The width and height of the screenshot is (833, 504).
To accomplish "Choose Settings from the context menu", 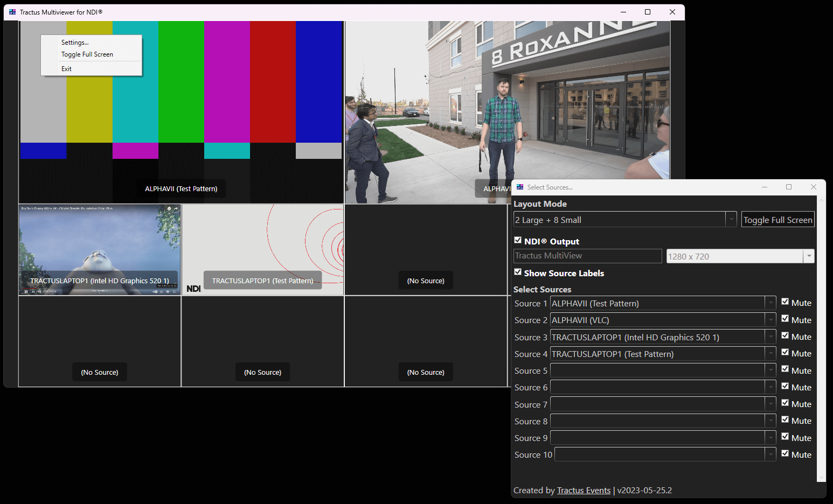I will (x=74, y=42).
